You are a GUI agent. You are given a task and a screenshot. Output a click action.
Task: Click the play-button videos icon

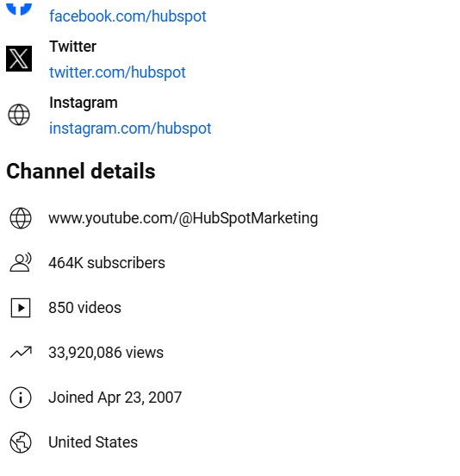pyautogui.click(x=21, y=308)
